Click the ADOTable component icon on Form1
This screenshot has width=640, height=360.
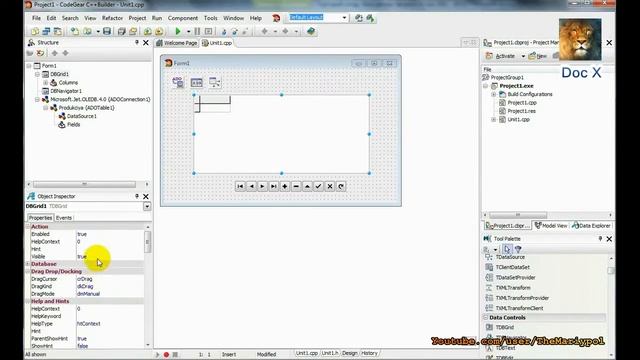pos(196,82)
